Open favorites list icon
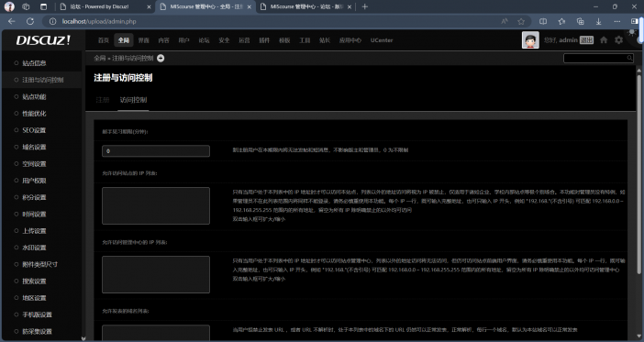This screenshot has width=644, height=342. click(561, 21)
